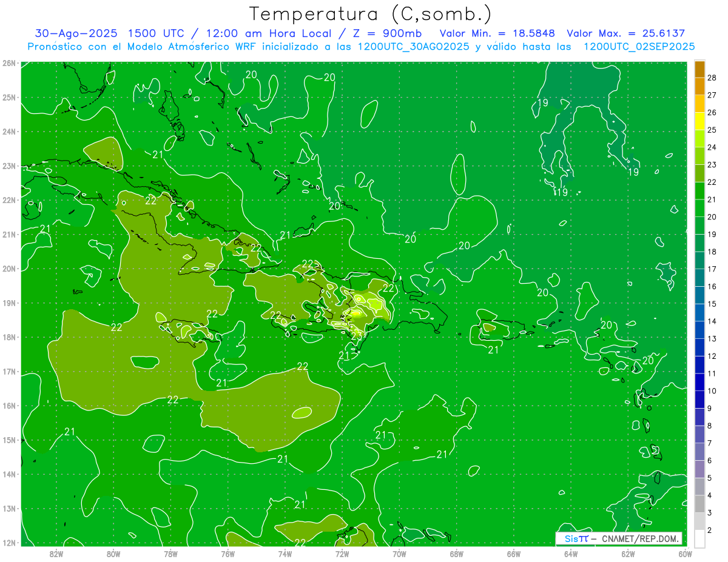This screenshot has height=562, width=728.
Task: Click the purple swatch between 5 and 6
Action: [699, 469]
